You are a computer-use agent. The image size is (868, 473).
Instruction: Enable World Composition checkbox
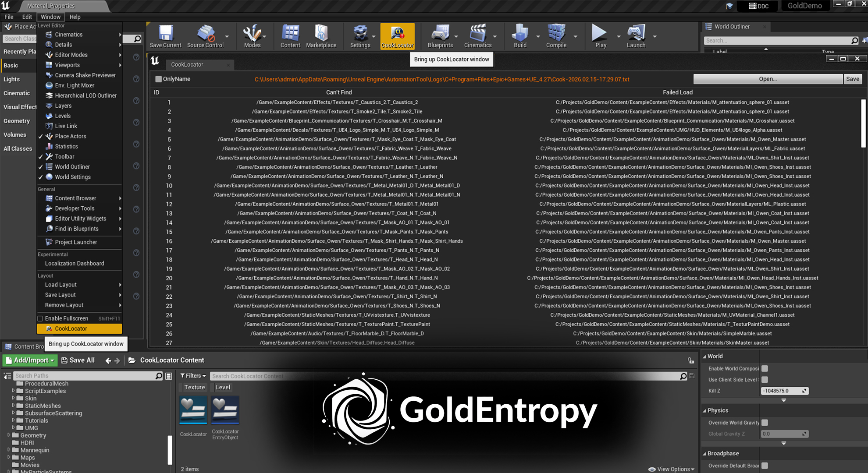pyautogui.click(x=765, y=369)
